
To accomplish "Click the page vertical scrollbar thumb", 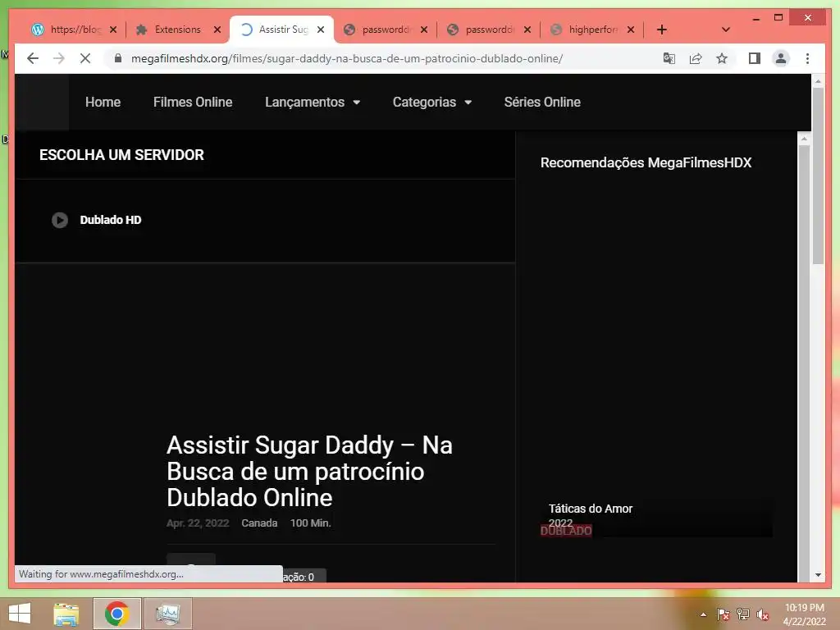I will [x=818, y=176].
